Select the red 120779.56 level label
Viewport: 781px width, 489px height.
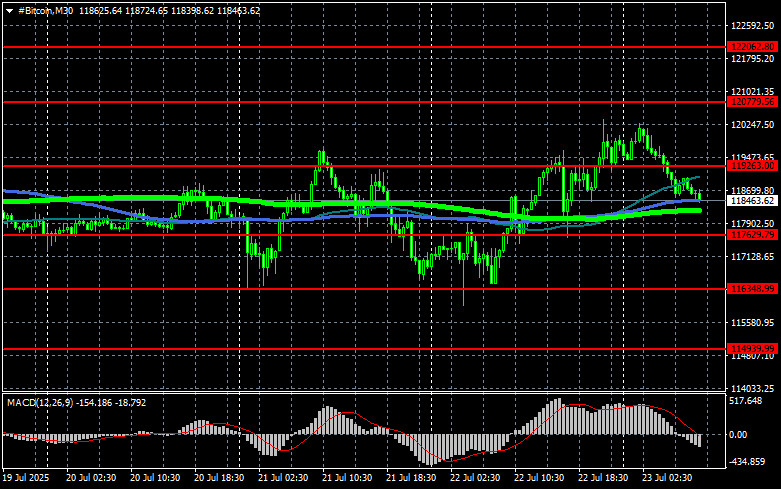752,102
